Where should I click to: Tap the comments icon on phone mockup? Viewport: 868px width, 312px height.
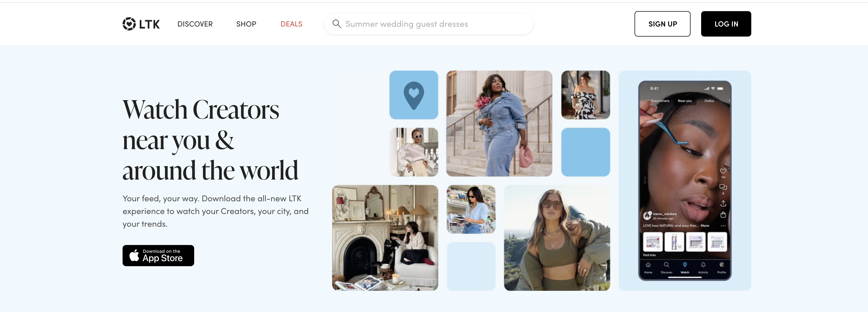click(x=723, y=187)
